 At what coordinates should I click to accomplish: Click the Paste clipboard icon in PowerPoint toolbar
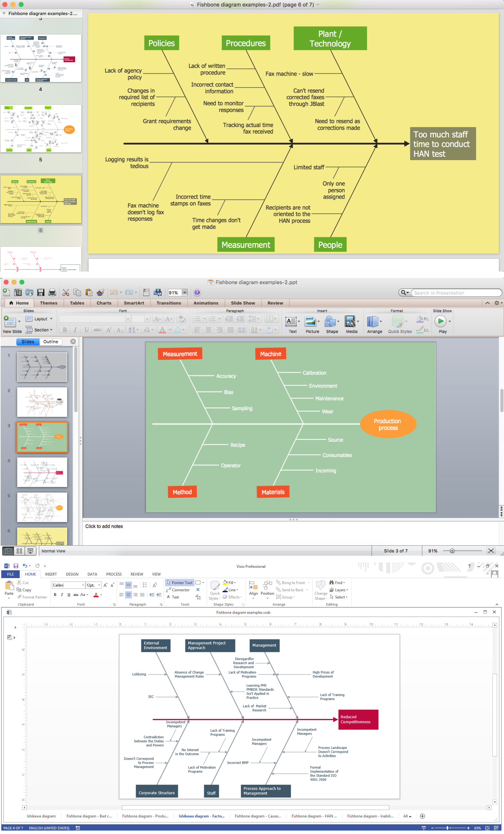tap(89, 292)
